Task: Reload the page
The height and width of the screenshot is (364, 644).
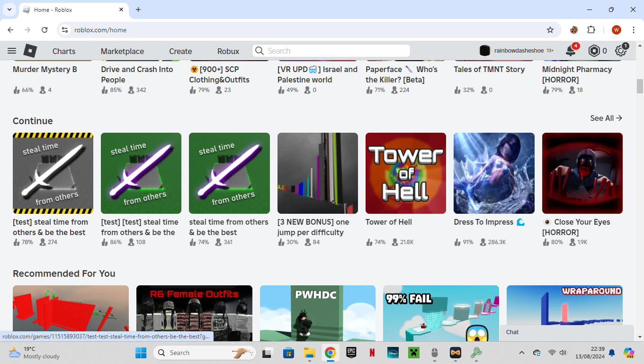Action: 45,30
